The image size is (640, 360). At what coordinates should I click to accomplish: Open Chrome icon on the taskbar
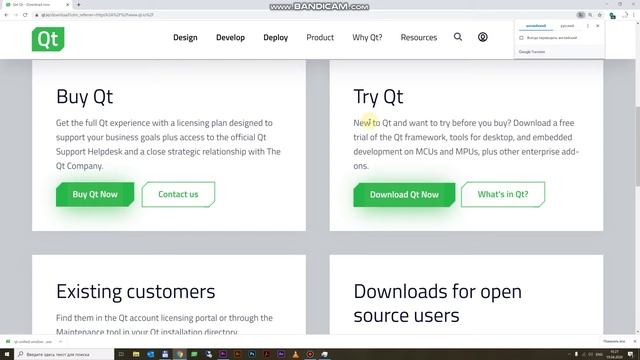[180, 354]
